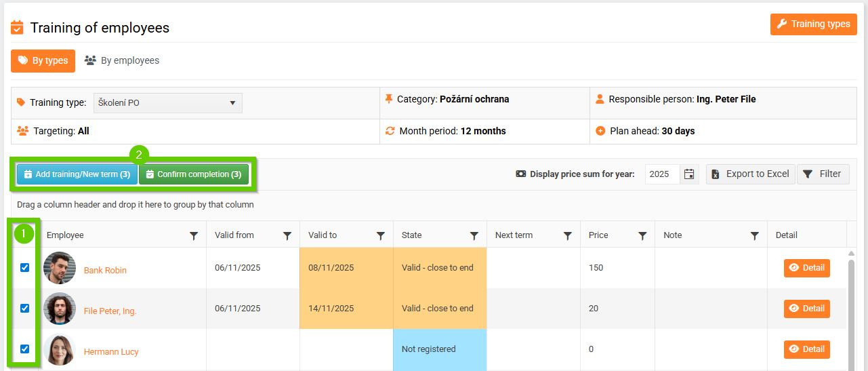
Task: Click the Next term column filter icon
Action: pyautogui.click(x=568, y=235)
